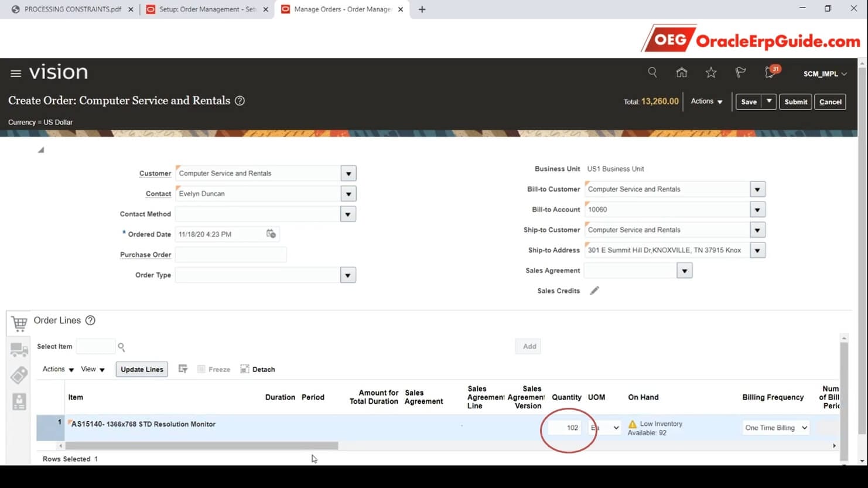Open the Watchlist flag icon
The image size is (868, 488).
740,73
